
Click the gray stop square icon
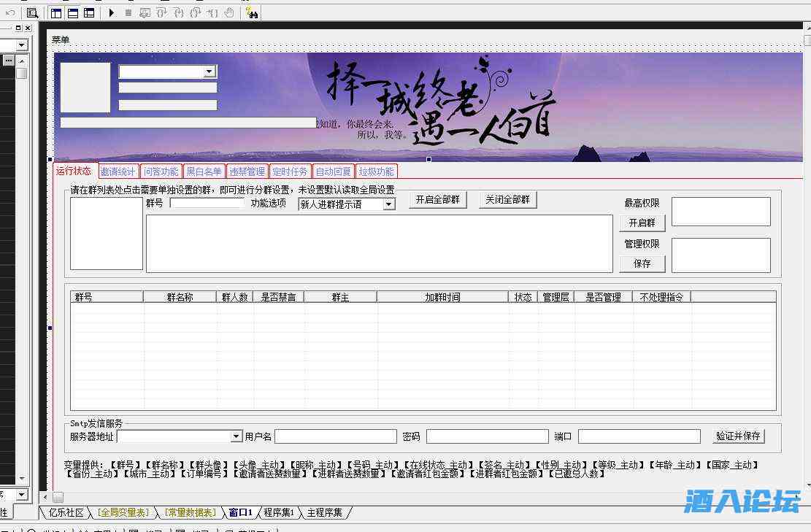pyautogui.click(x=128, y=12)
